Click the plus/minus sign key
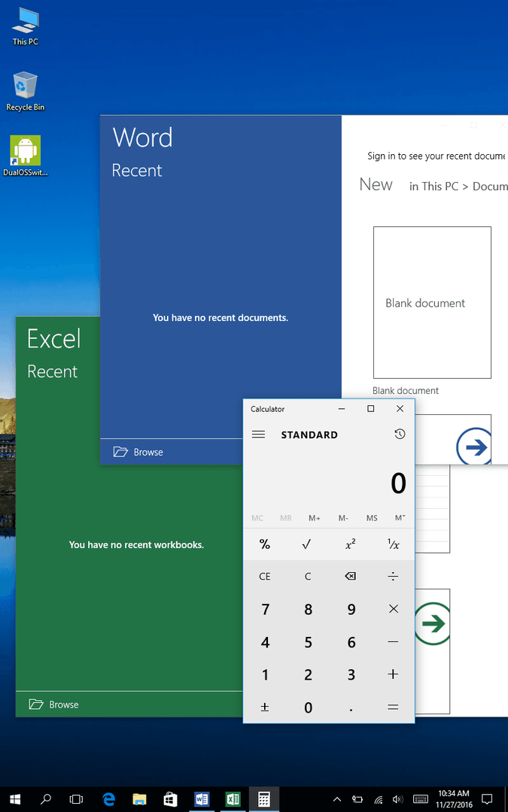Image resolution: width=508 pixels, height=812 pixels. coord(265,707)
